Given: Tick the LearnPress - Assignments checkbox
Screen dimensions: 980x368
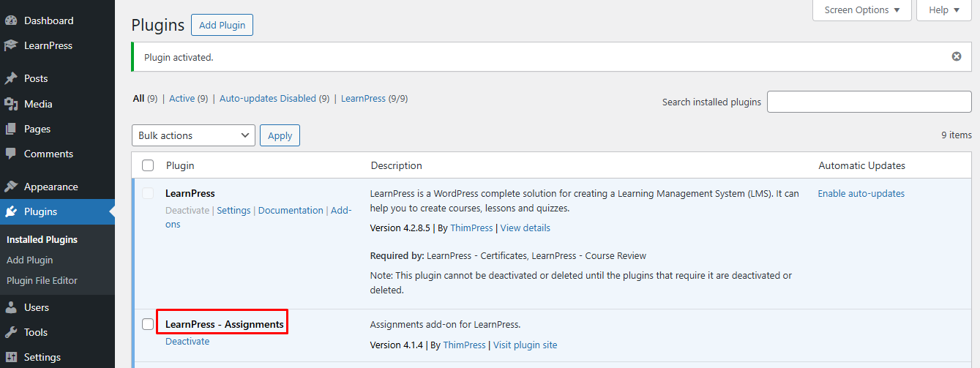Looking at the screenshot, I should click(148, 324).
